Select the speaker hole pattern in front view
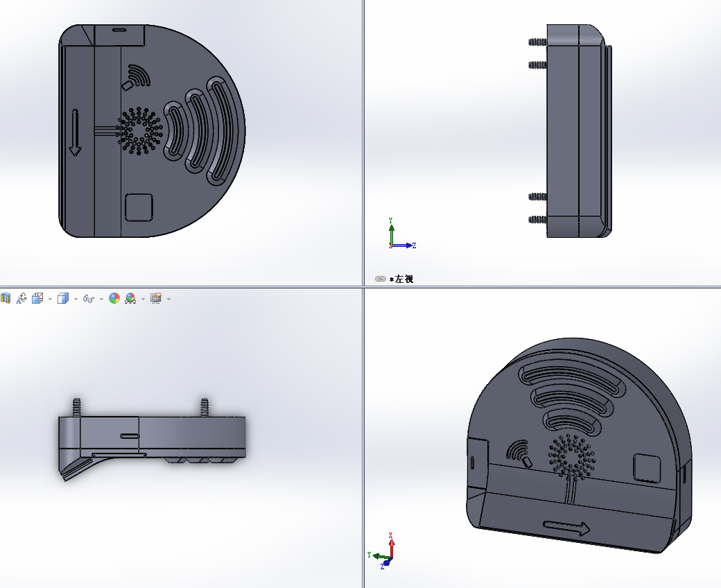Viewport: 721px width, 588px height. [x=140, y=131]
